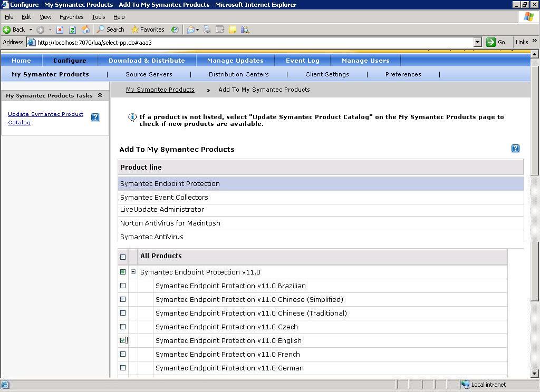Check the v11.0 Chinese (Traditional) checkbox
540x392 pixels.
point(123,313)
